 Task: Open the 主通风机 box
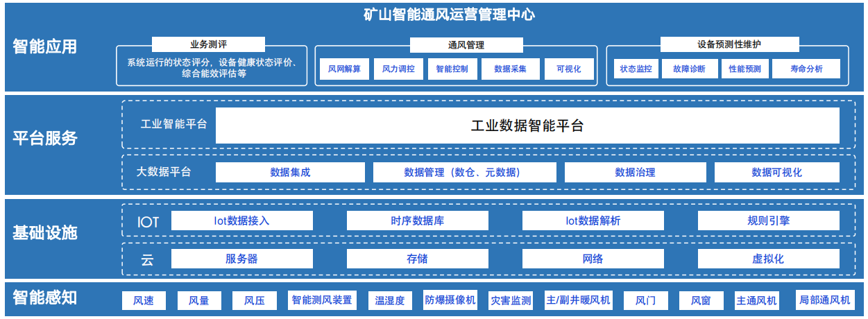756,300
